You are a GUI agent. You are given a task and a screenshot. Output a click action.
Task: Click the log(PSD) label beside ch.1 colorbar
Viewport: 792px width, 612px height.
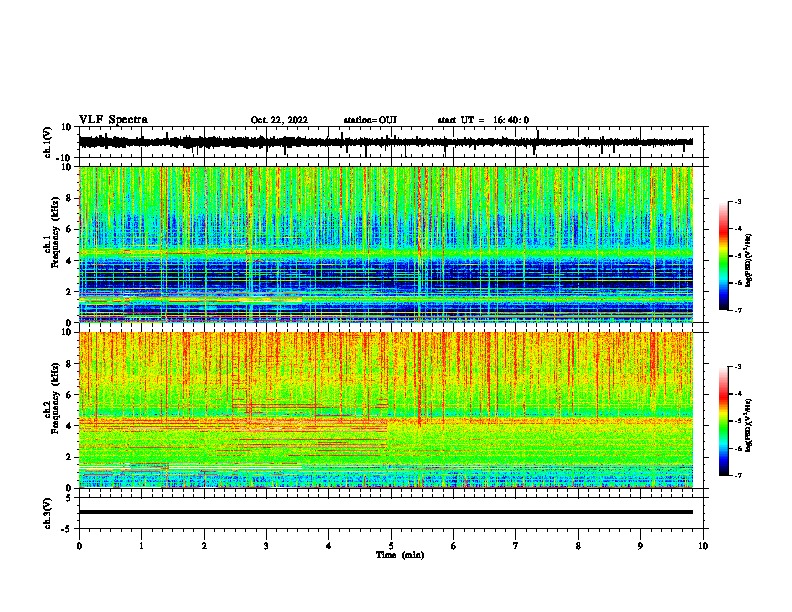point(748,260)
